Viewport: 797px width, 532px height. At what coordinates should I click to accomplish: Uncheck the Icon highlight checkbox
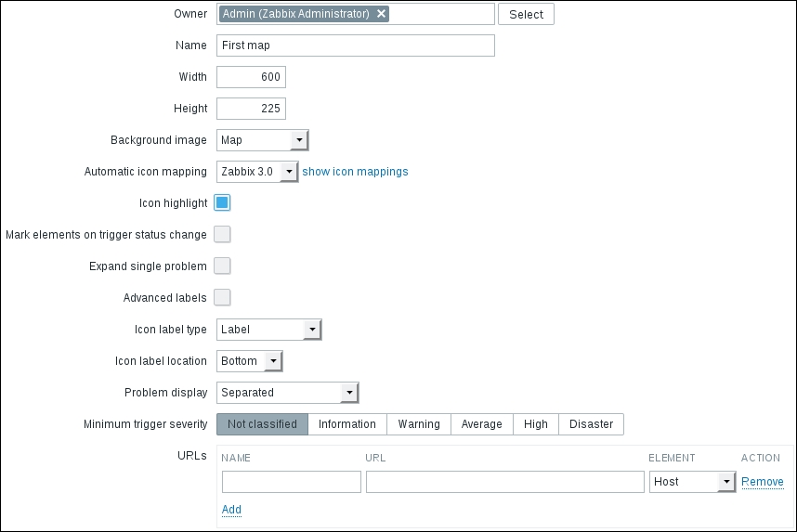[222, 202]
